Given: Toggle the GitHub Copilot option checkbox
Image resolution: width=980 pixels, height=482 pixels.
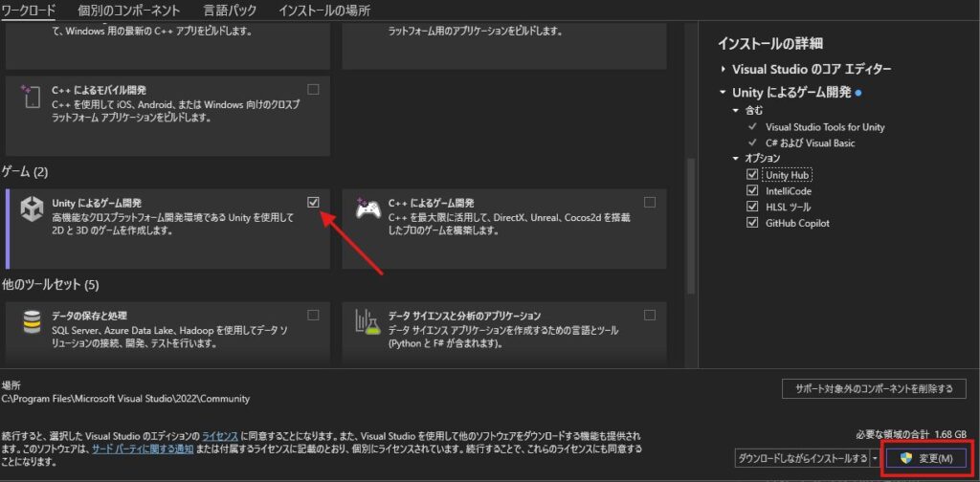Looking at the screenshot, I should click(752, 223).
